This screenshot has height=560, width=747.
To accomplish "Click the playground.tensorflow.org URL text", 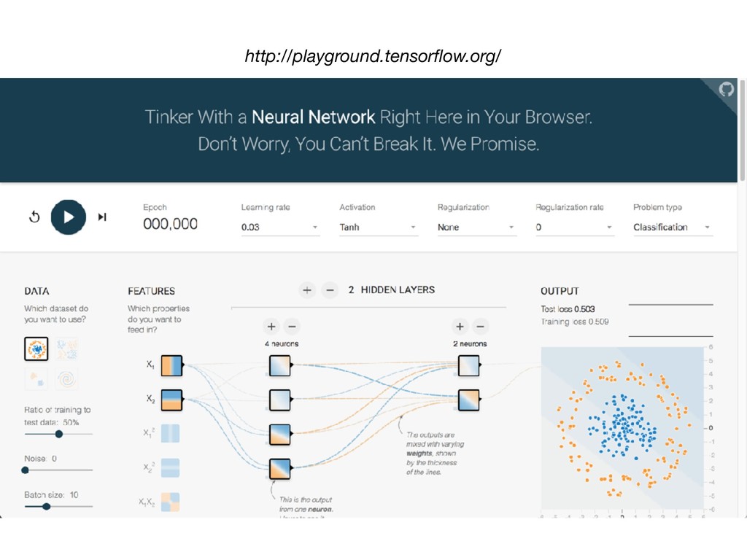I will click(373, 56).
